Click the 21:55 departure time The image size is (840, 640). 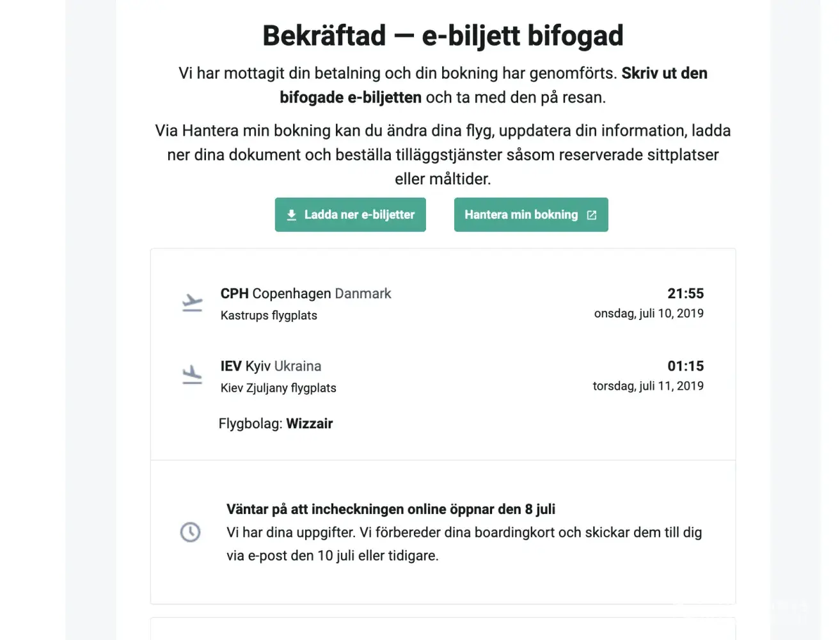point(685,294)
